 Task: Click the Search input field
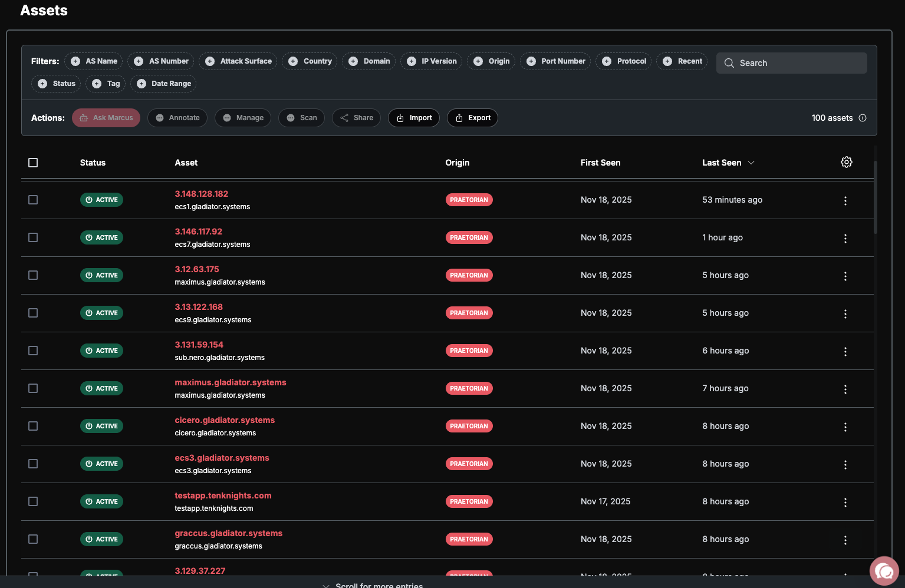(x=791, y=63)
